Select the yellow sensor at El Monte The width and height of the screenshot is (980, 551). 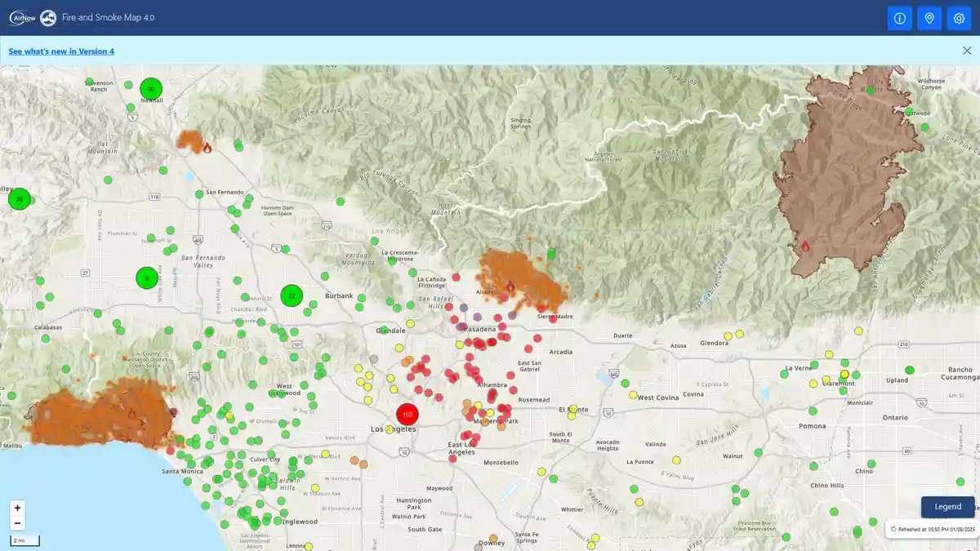click(572, 409)
